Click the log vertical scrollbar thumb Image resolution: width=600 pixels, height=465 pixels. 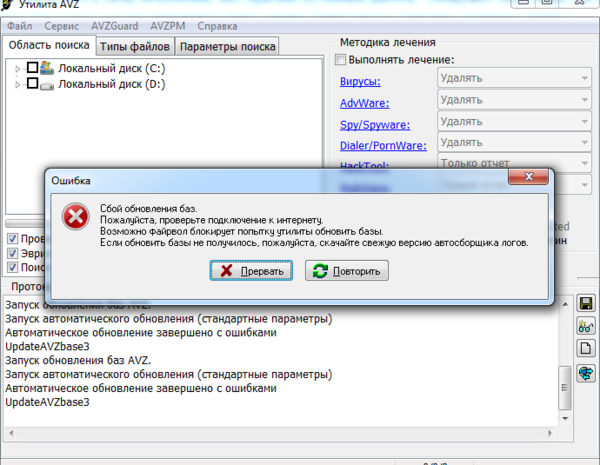[565, 387]
